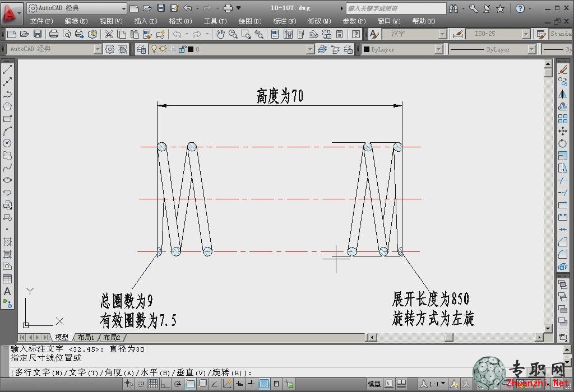The height and width of the screenshot is (392, 574).
Task: Select the Fillet tool
Action: click(x=563, y=254)
